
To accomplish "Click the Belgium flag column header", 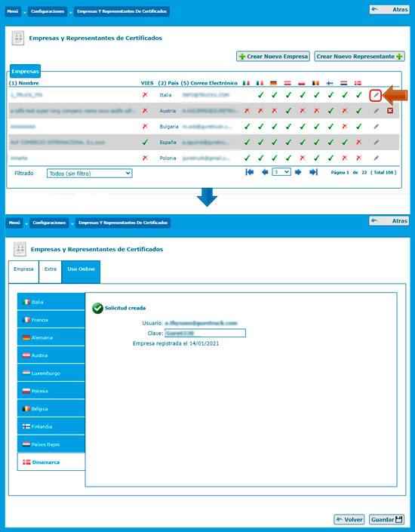I will click(x=315, y=83).
